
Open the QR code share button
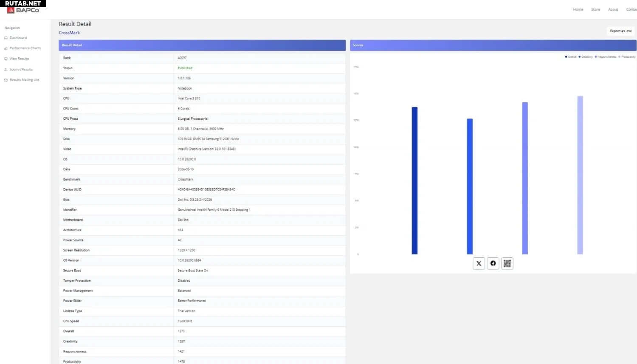507,263
